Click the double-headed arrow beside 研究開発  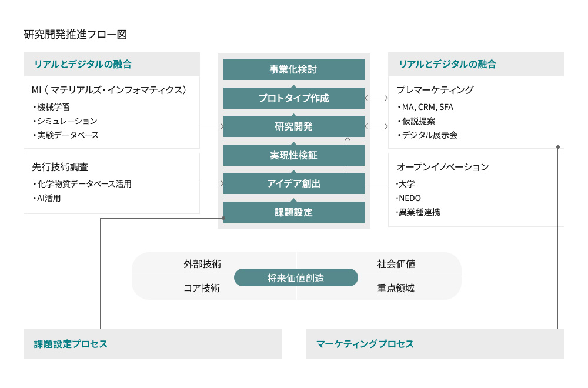pyautogui.click(x=376, y=126)
